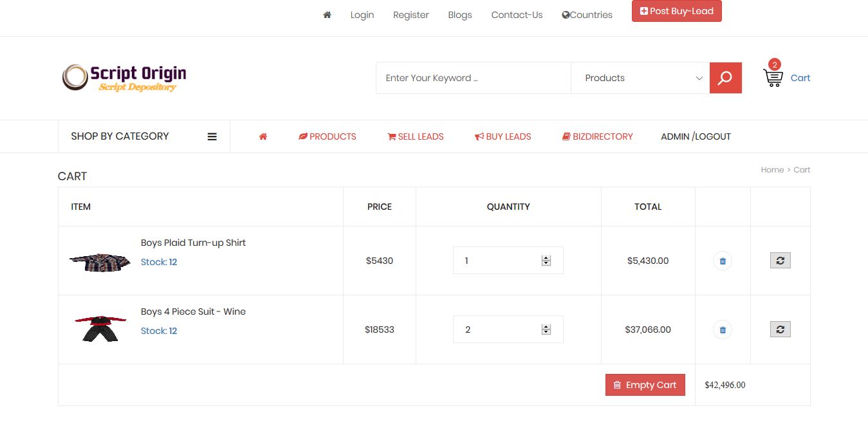Go to the Sell Leads menu

[x=416, y=136]
